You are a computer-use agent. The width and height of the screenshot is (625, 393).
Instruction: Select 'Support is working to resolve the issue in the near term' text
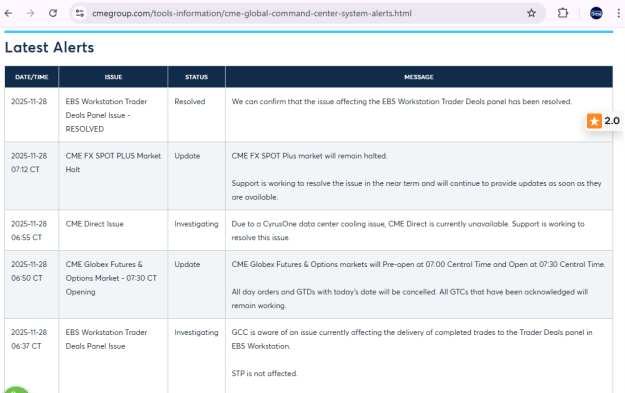(x=417, y=190)
